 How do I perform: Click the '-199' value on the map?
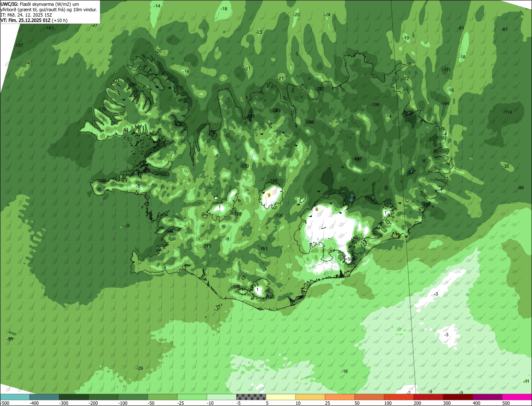[375, 105]
